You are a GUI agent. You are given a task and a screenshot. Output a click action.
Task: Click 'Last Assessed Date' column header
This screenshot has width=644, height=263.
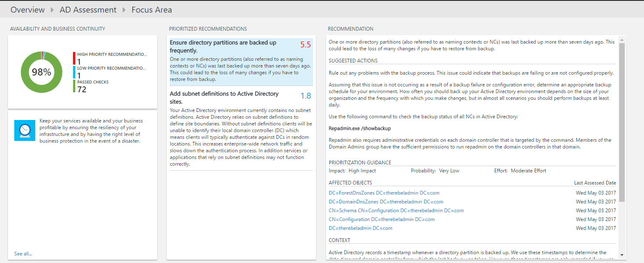(595, 183)
